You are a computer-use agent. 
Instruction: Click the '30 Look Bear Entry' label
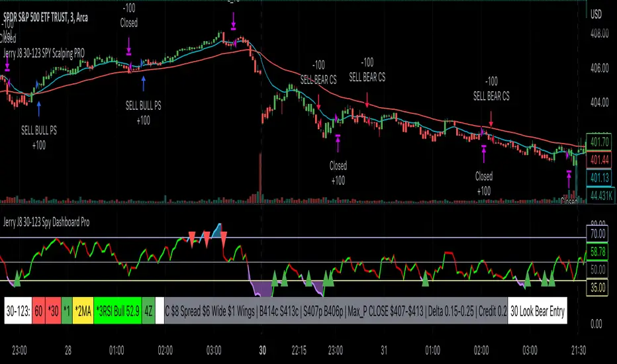(x=538, y=311)
